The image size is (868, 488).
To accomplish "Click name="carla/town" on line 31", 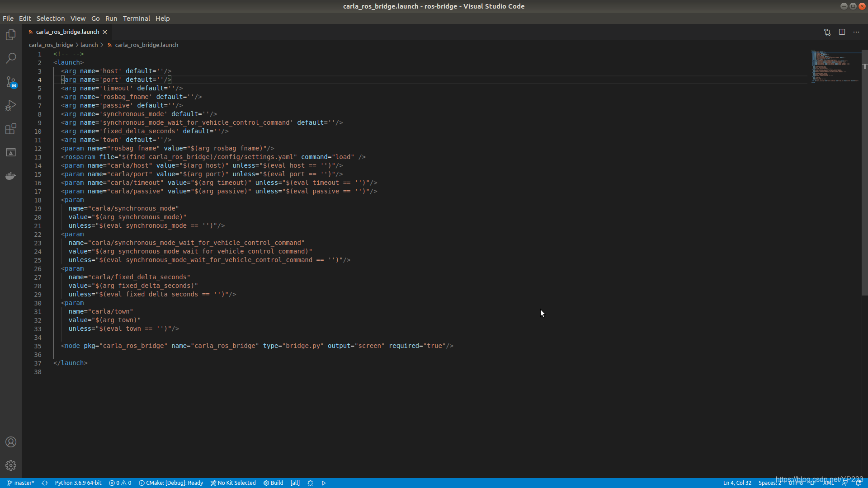I will 101,312.
